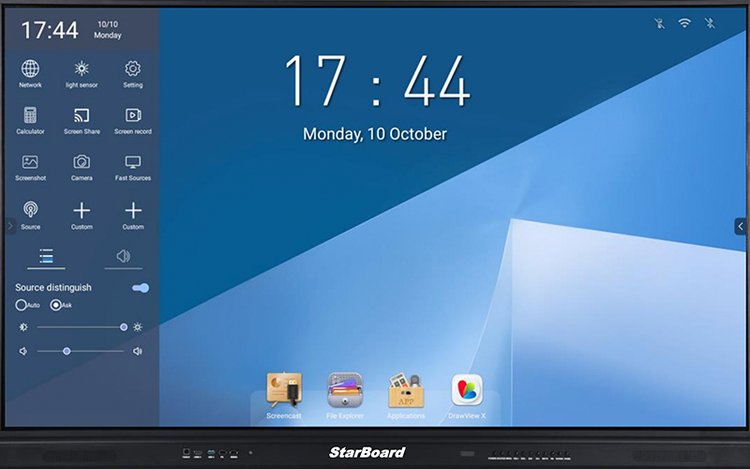Open the Screencast app in dock

click(284, 396)
